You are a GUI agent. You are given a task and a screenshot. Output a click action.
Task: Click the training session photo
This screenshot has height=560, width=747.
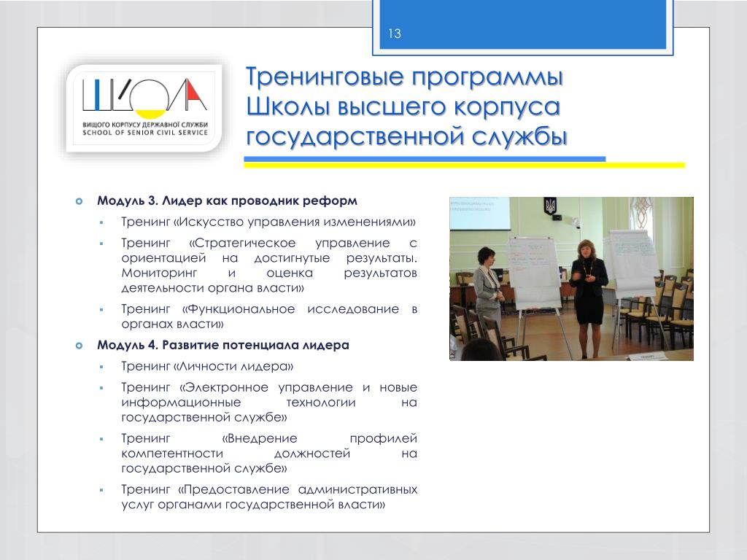(x=571, y=279)
